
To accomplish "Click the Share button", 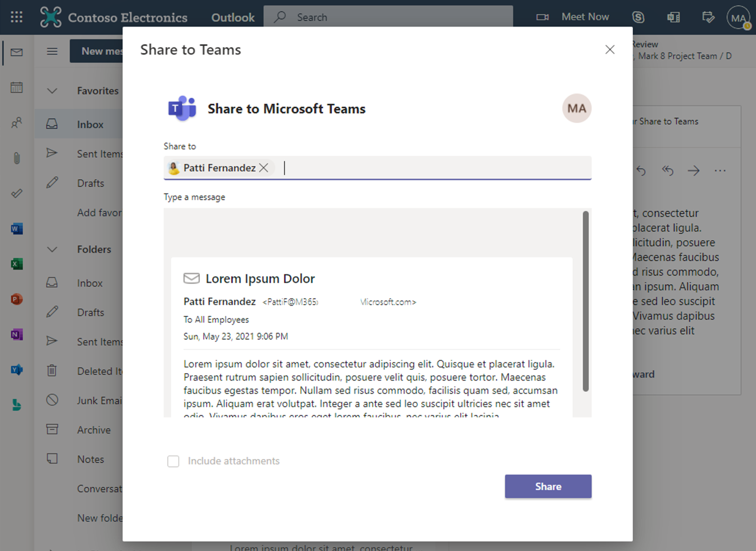I will pos(548,486).
